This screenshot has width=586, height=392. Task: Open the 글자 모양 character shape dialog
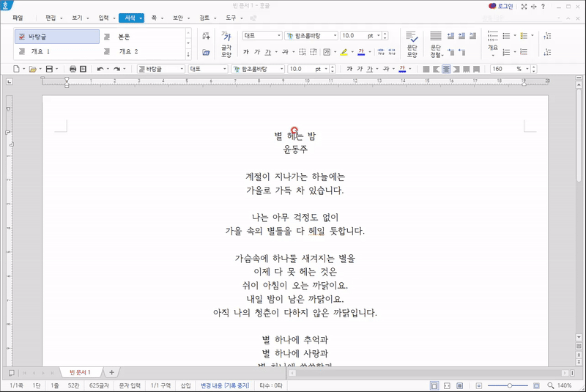coord(226,44)
